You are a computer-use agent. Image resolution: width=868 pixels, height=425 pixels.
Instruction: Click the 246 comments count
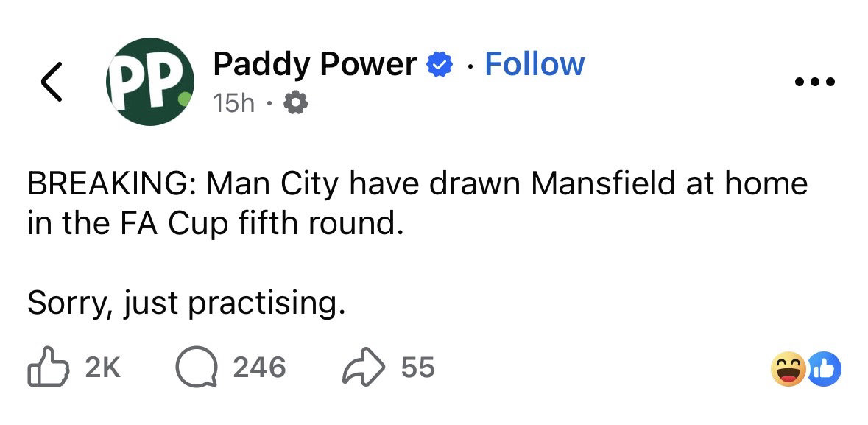coord(260,367)
